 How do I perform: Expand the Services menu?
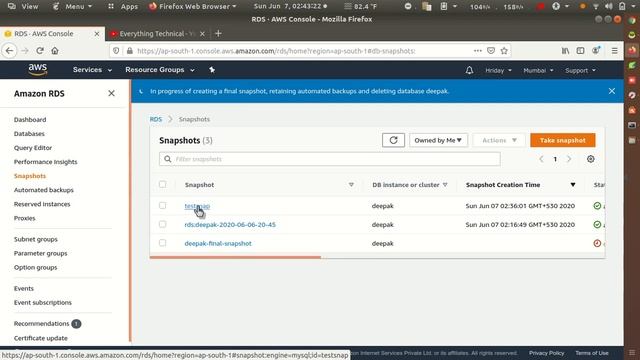tap(92, 70)
